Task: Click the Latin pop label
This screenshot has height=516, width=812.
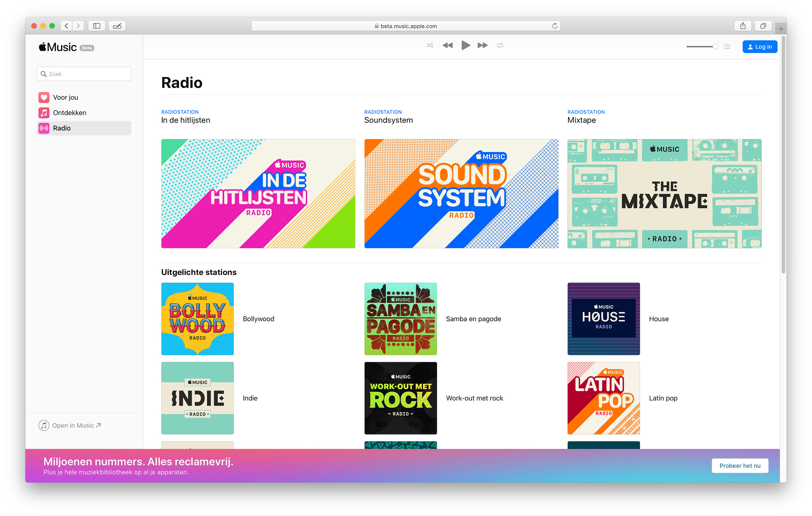Action: tap(663, 398)
